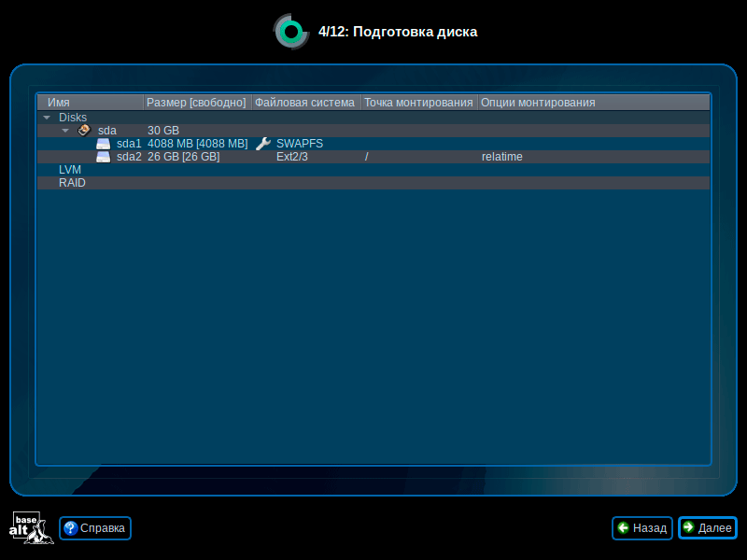Click the installer progress ring icon
The width and height of the screenshot is (747, 560).
point(291,32)
